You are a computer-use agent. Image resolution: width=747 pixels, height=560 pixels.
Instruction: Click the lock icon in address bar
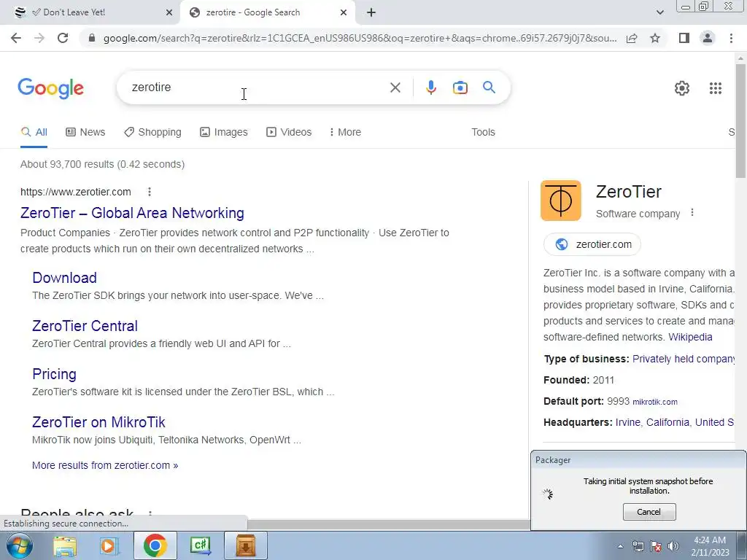pos(92,38)
